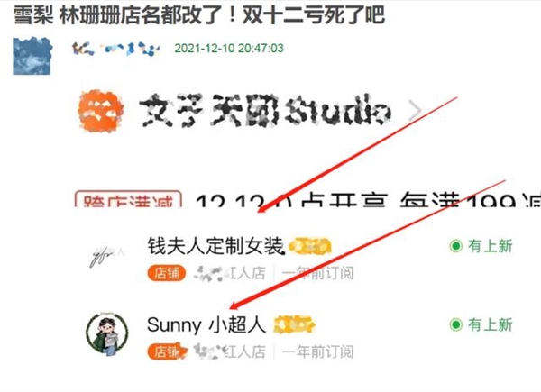Open the Sunny 小超人 cartoon avatar
Image resolution: width=541 pixels, height=392 pixels.
tap(107, 334)
